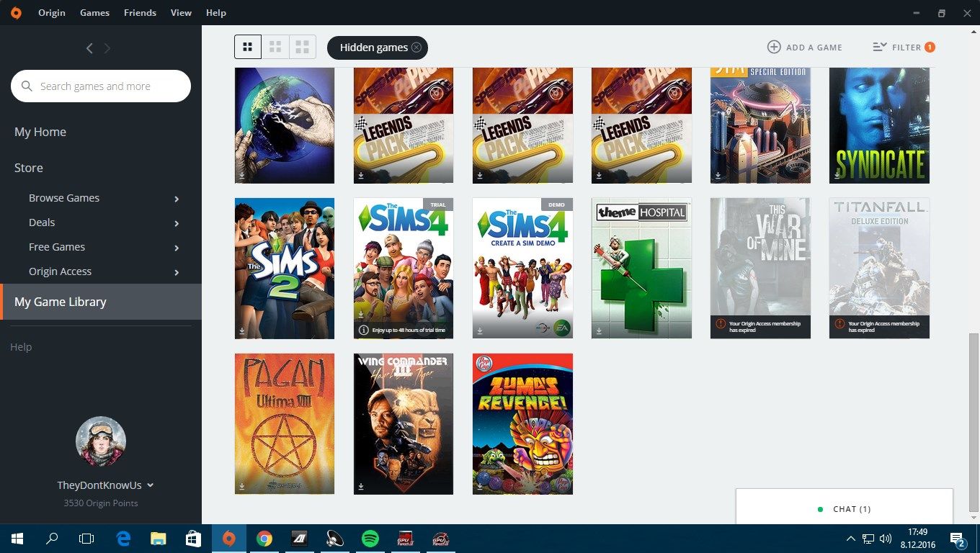The image size is (980, 553).
Task: Open the Filter panel
Action: (x=904, y=47)
